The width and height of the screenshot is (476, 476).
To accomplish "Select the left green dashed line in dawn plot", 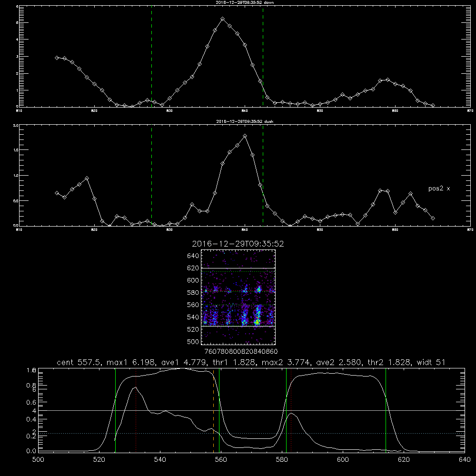I will [x=151, y=56].
